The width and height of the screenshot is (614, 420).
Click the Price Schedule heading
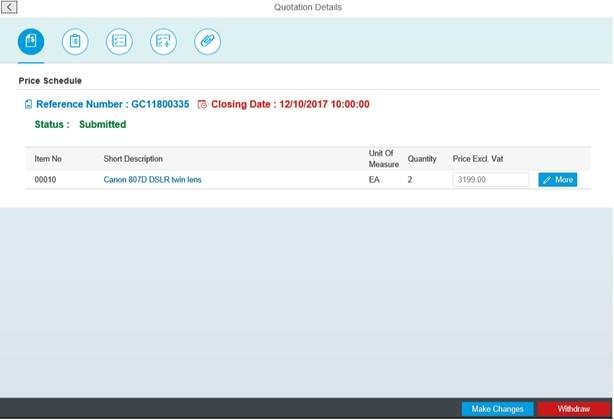tap(50, 81)
